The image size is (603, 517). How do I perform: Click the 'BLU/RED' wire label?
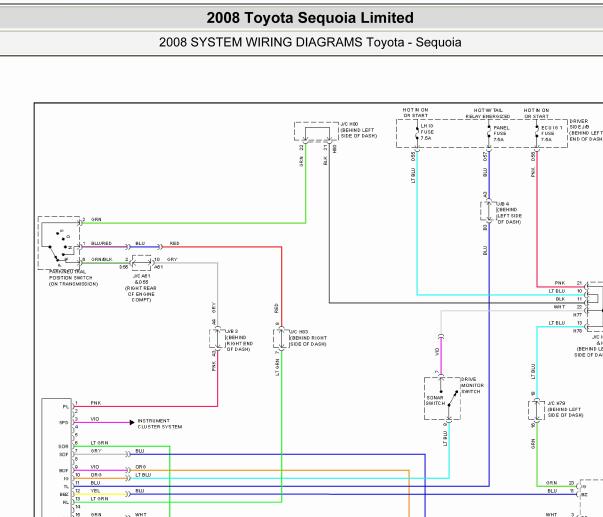[x=101, y=243]
